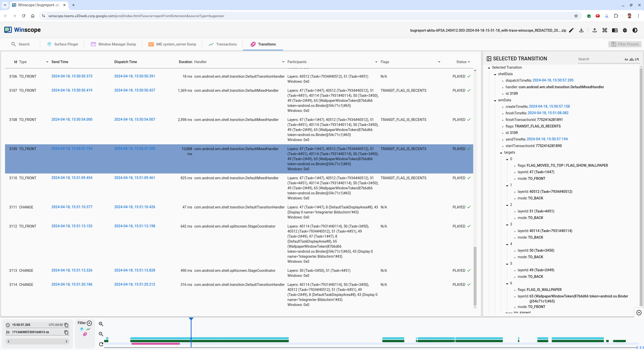This screenshot has height=350, width=644.
Task: Click the upload new trace icon
Action: (x=595, y=30)
